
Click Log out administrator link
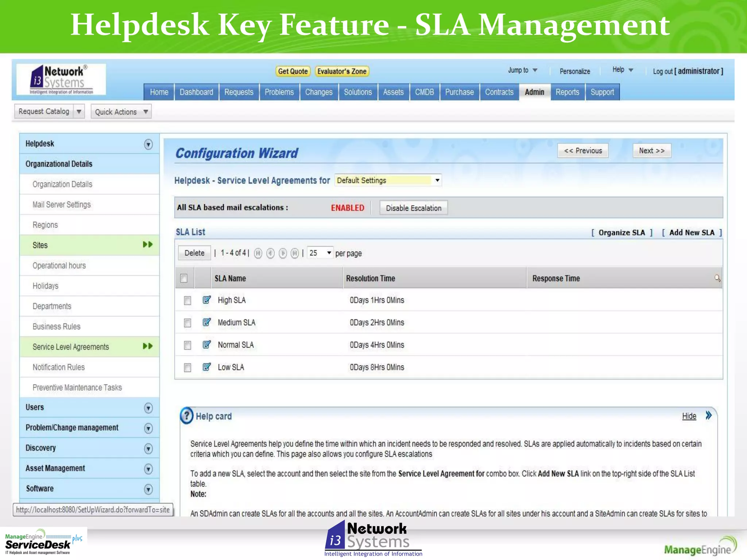tap(688, 71)
